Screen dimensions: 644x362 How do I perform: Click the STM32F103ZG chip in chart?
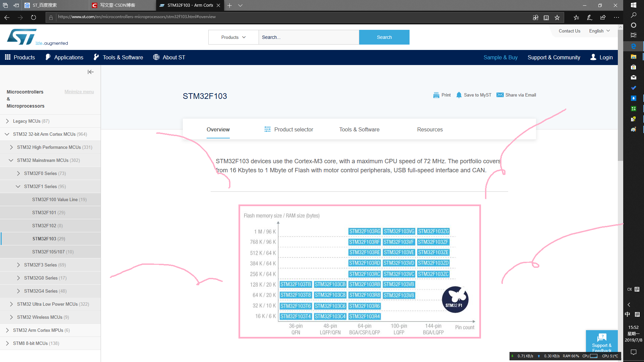pyautogui.click(x=433, y=231)
